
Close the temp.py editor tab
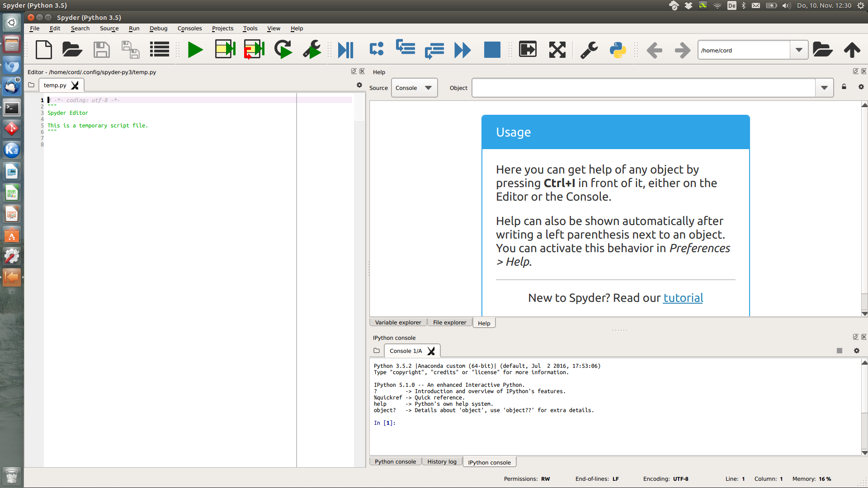[x=75, y=85]
